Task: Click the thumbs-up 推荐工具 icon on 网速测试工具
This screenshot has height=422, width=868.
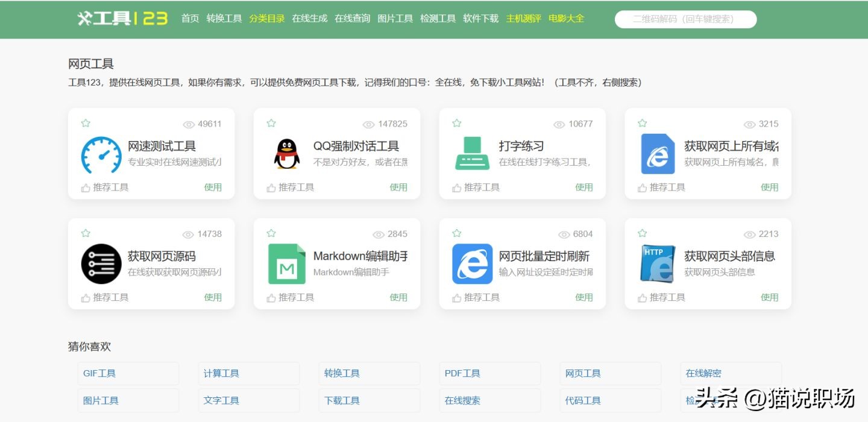Action: pyautogui.click(x=86, y=187)
